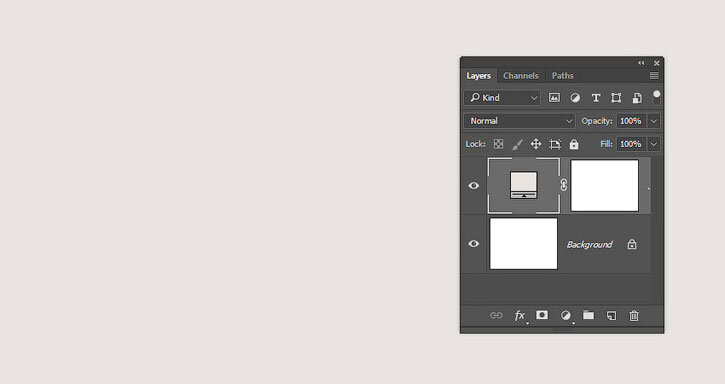Open the Kind filter dropdown
725x384 pixels.
(x=502, y=98)
